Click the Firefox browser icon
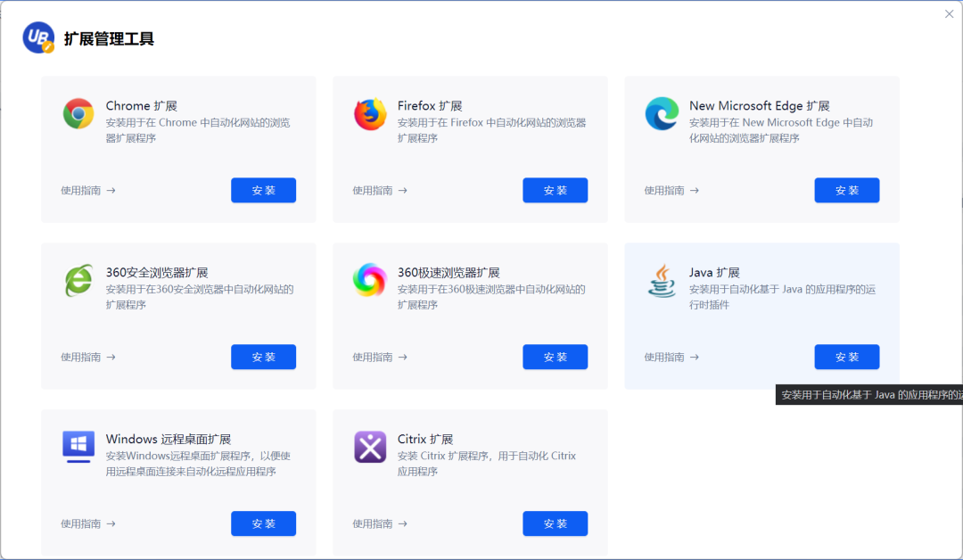The width and height of the screenshot is (963, 560). coord(370,113)
